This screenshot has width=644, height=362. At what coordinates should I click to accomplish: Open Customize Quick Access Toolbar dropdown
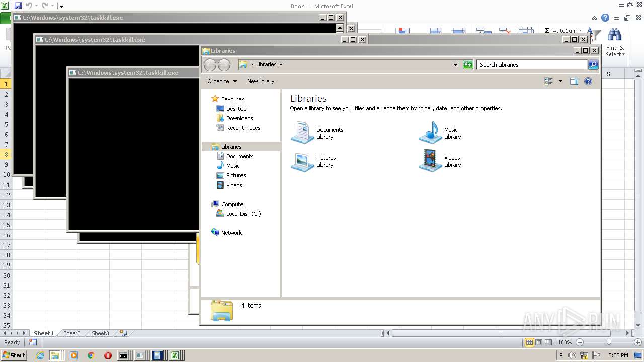click(61, 6)
